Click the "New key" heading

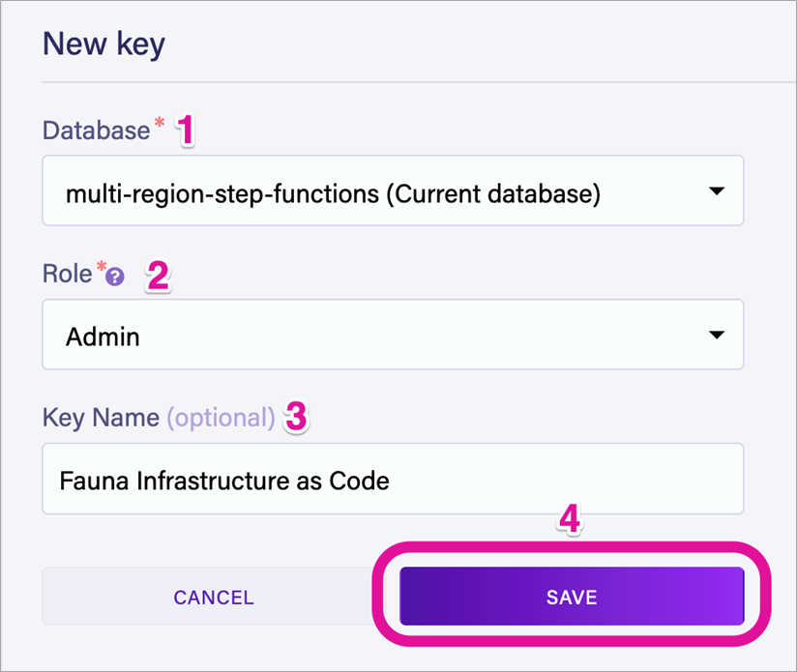(103, 44)
